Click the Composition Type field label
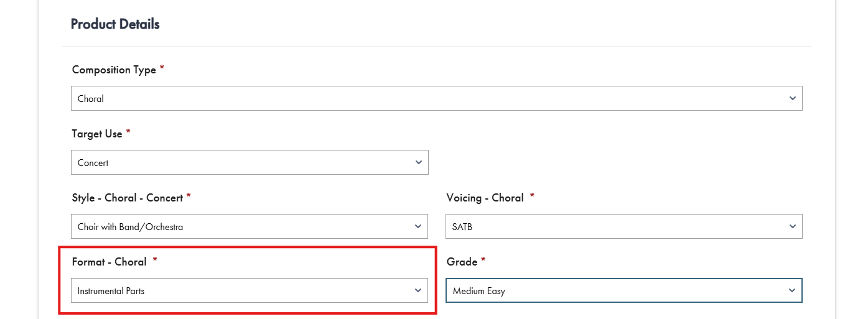Viewport: 868px width, 319px height. click(x=114, y=70)
